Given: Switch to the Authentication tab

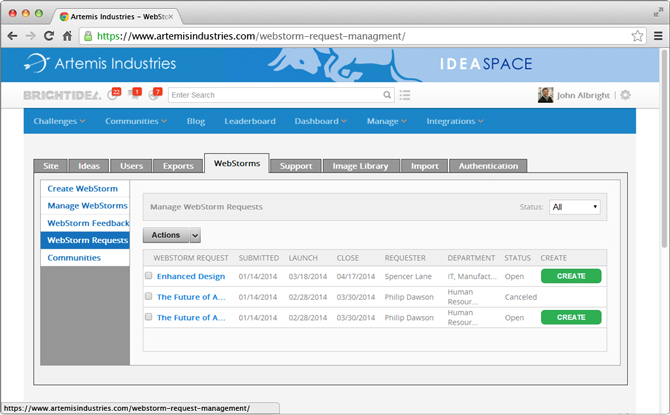Looking at the screenshot, I should (488, 166).
